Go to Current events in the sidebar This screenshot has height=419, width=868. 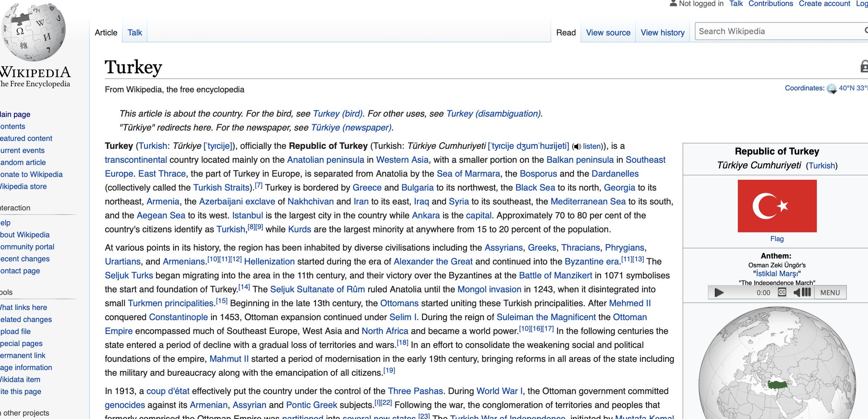tap(22, 151)
